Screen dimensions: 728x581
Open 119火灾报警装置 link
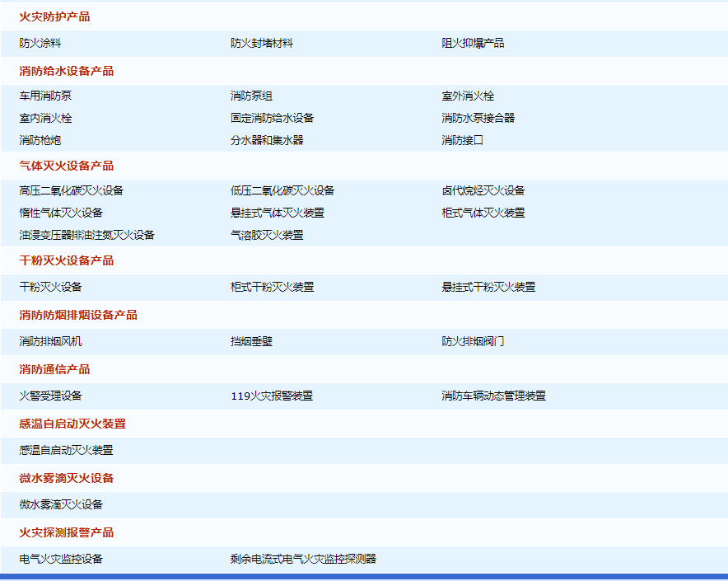point(272,396)
